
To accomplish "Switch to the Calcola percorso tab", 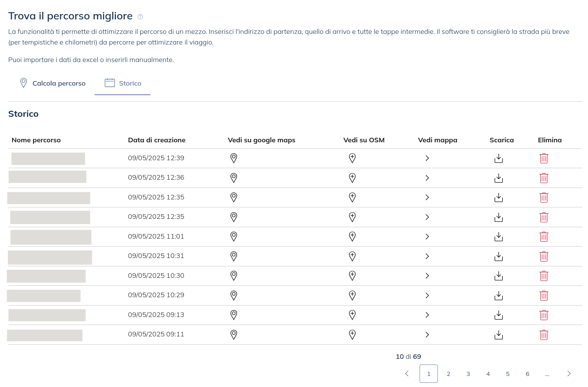I will 52,83.
